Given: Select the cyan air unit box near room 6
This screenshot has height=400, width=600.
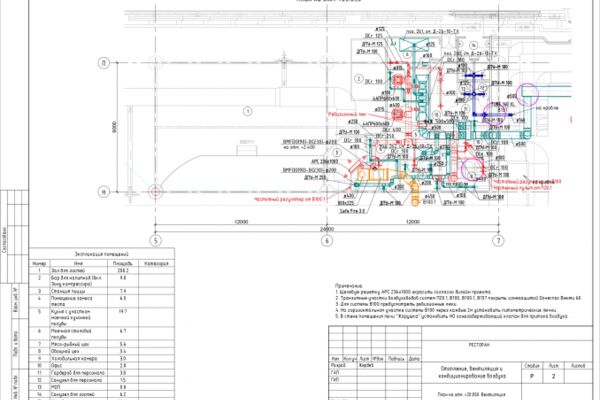Looking at the screenshot, I should point(413,46).
